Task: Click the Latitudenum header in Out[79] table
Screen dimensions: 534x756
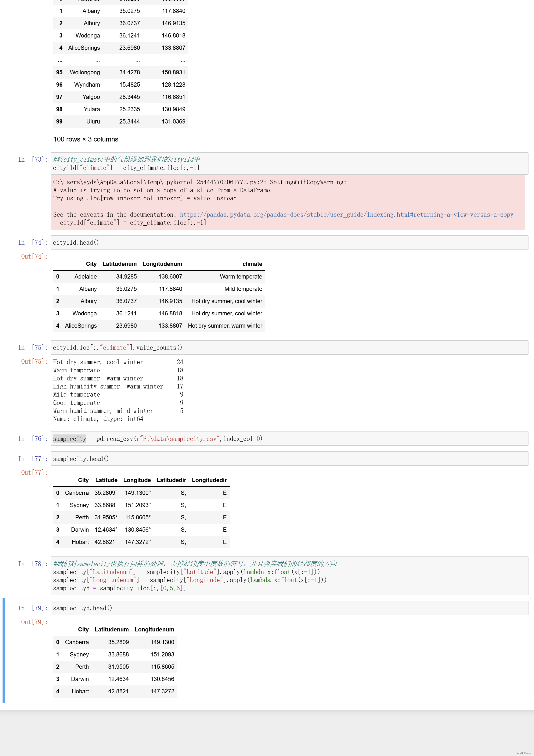Action: [112, 630]
